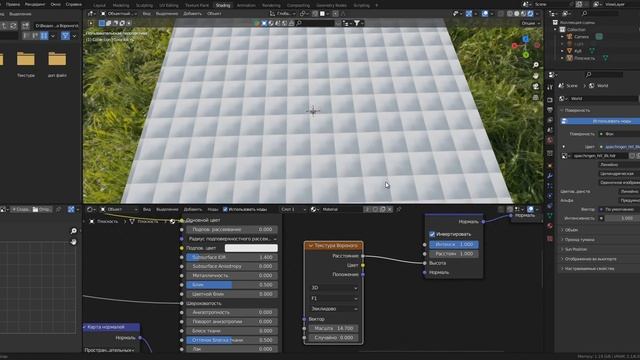
Task: Select material preview shading mode icon
Action: tap(524, 13)
